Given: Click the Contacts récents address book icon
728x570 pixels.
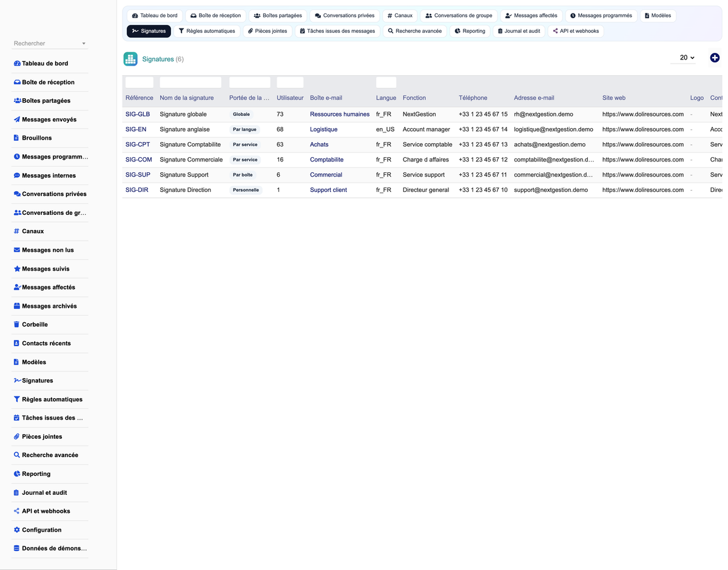Looking at the screenshot, I should (16, 343).
